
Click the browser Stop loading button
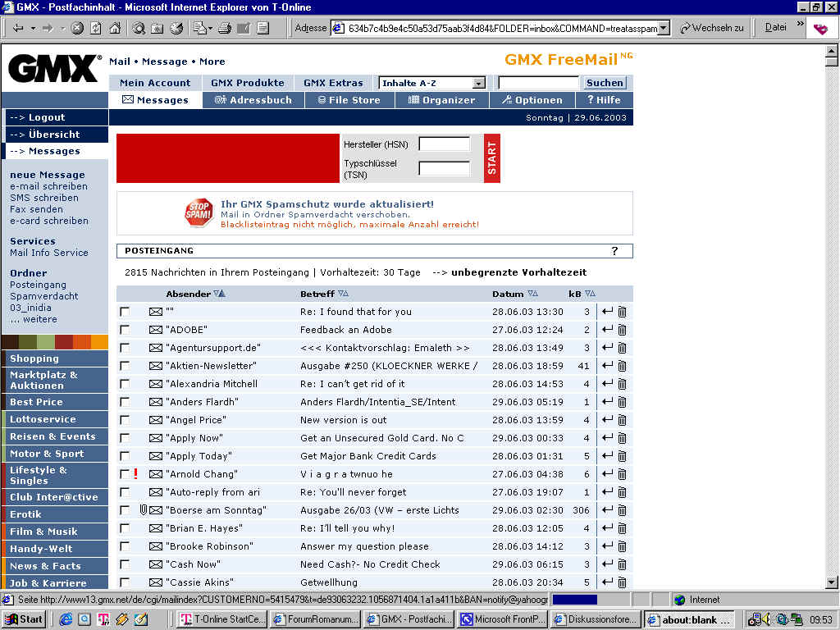[77, 28]
